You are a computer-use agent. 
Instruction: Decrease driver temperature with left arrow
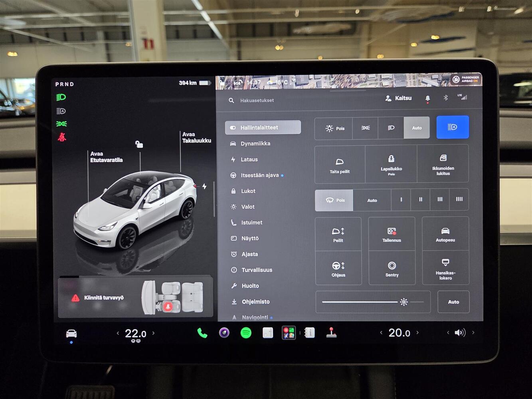tap(118, 333)
